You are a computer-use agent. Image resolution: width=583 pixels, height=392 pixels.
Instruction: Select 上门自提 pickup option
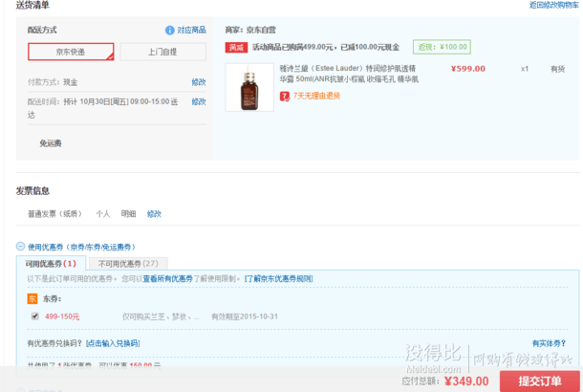tap(162, 52)
